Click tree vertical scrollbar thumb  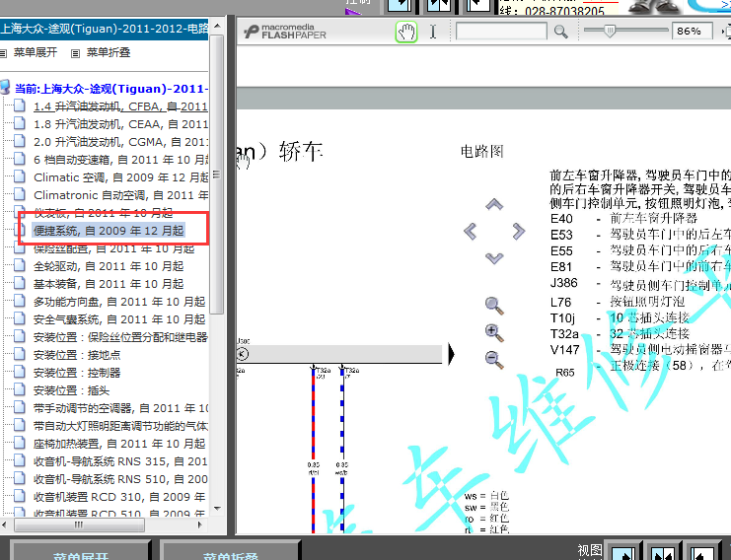tap(216, 175)
